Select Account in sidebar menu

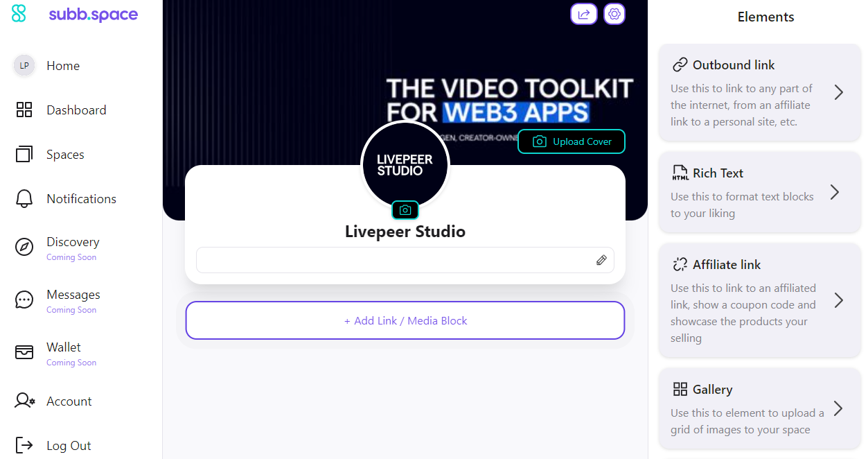click(69, 401)
